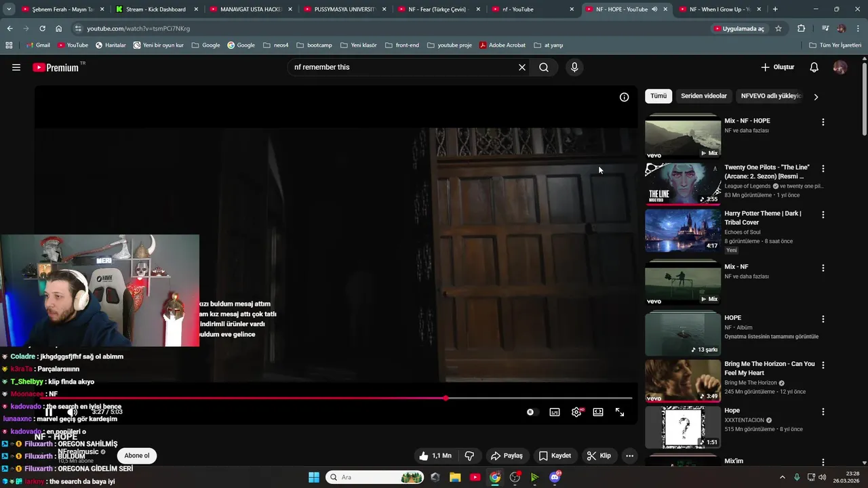The width and height of the screenshot is (868, 488).
Task: Select the NFVEVO adlı yükleyici chip
Action: pos(770,96)
